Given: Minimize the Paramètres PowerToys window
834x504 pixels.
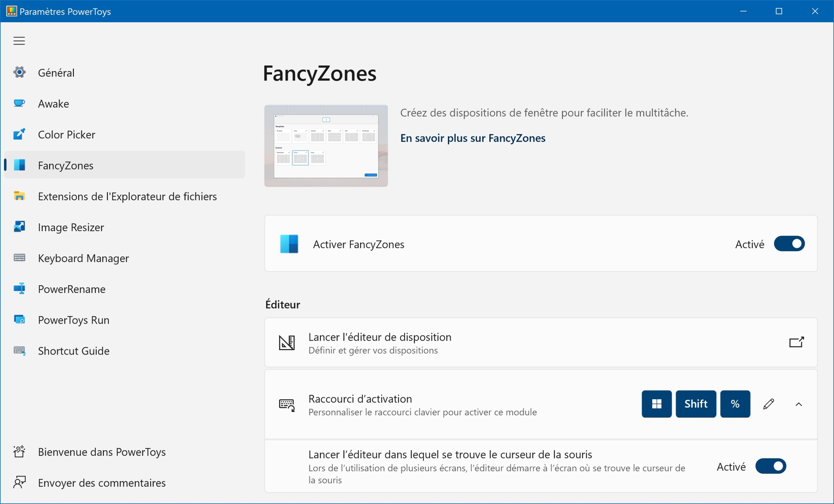Looking at the screenshot, I should pos(743,11).
